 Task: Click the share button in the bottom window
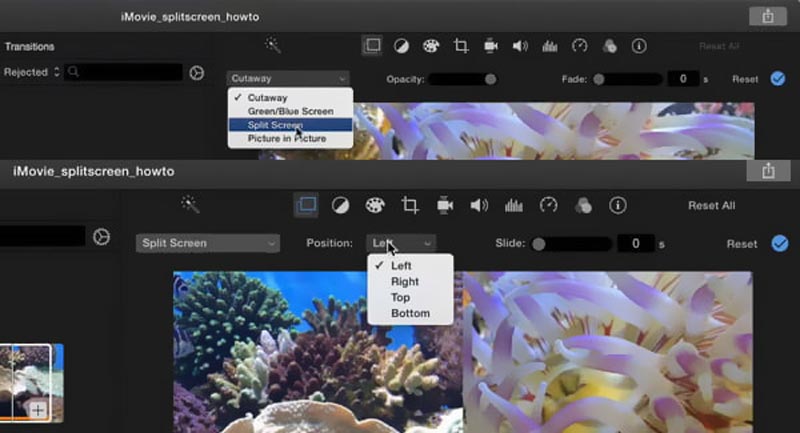tap(768, 171)
